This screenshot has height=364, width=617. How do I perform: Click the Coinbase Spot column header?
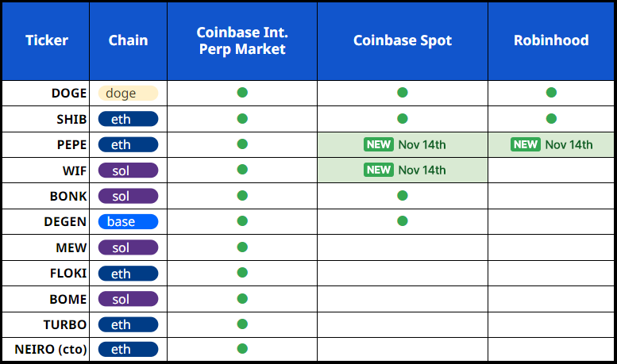[x=402, y=40]
